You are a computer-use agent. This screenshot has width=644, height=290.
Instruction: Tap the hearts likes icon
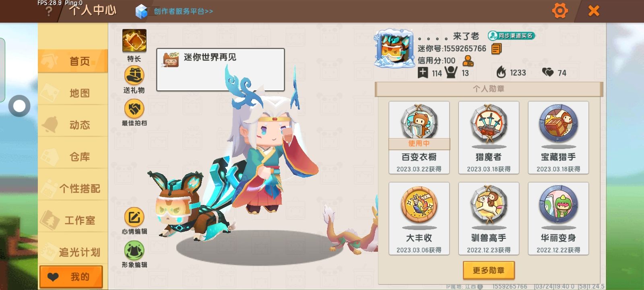(x=548, y=72)
